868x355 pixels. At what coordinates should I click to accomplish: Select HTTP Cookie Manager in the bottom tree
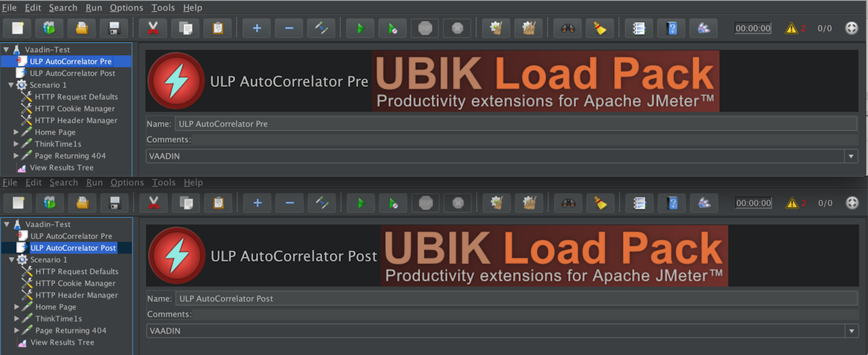pos(76,284)
